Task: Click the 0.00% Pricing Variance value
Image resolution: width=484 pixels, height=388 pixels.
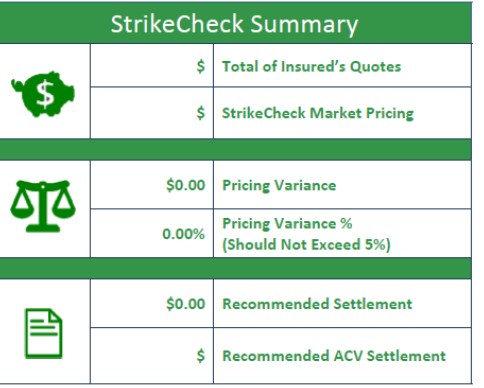Action: [183, 234]
